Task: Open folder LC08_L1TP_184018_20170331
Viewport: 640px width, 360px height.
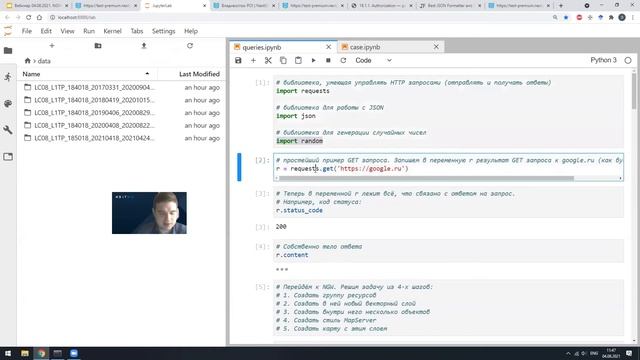Action: (122, 87)
